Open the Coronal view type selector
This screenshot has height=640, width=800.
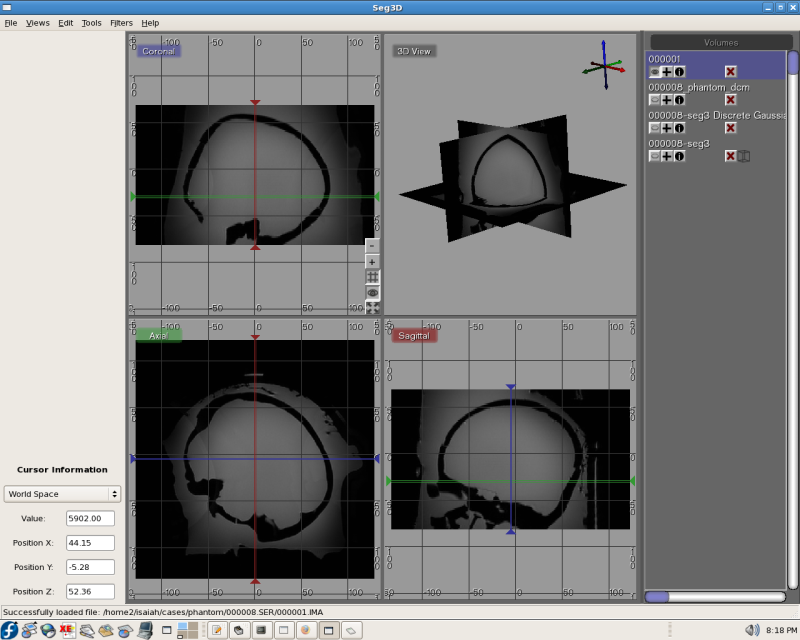158,51
